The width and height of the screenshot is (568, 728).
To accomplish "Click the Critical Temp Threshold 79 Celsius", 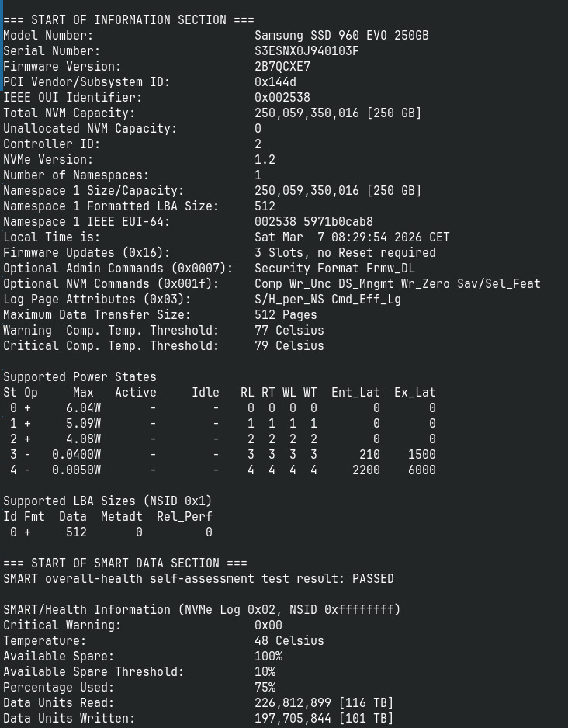I will coord(289,346).
